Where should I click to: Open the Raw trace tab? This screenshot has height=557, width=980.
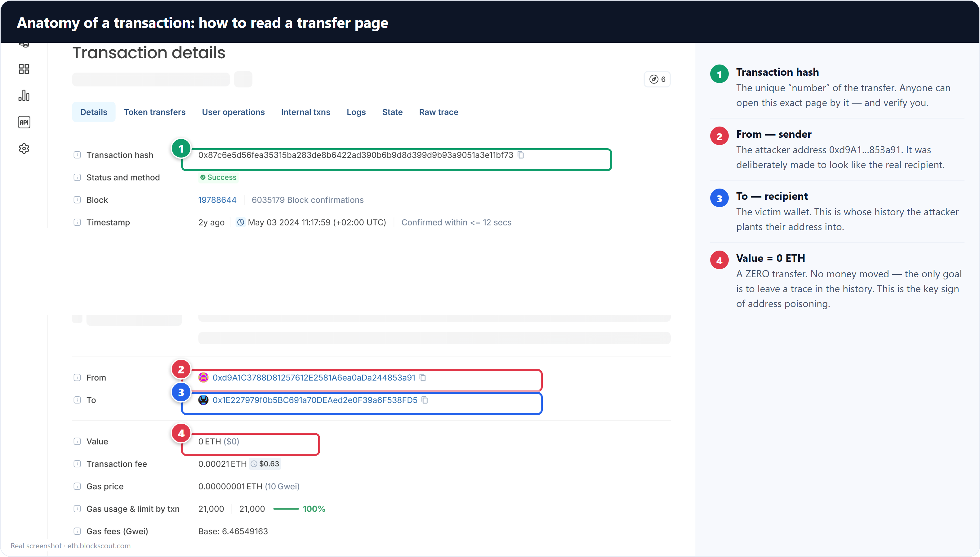coord(439,112)
